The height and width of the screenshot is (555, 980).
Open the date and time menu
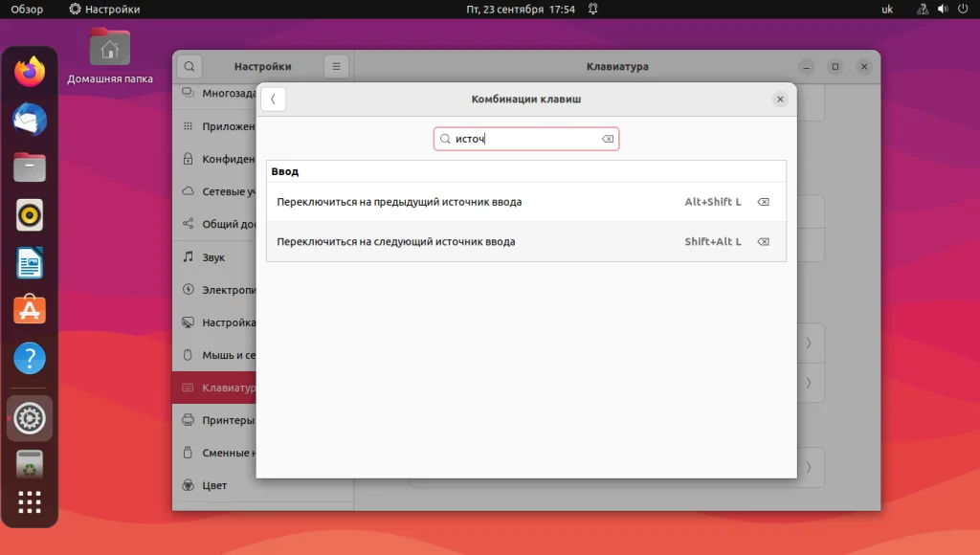[x=520, y=10]
